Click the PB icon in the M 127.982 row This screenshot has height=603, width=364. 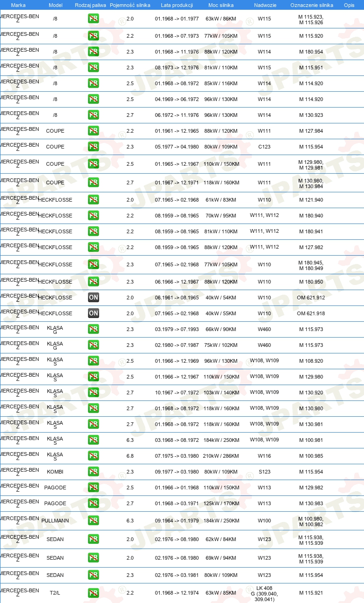[x=93, y=247]
